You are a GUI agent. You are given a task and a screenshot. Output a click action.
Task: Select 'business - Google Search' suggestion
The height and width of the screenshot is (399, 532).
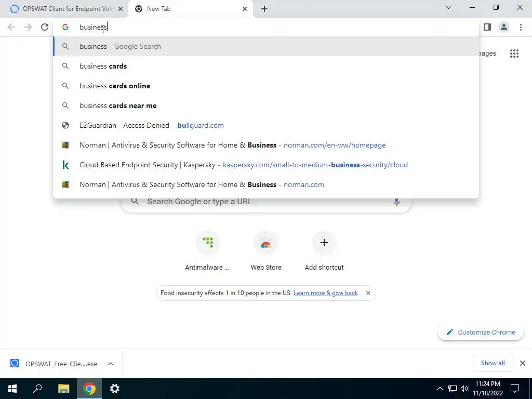pos(266,46)
